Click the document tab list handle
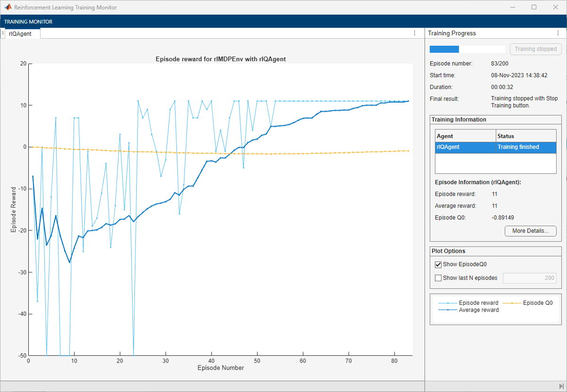Image resolution: width=567 pixels, height=392 pixels. (x=3, y=33)
